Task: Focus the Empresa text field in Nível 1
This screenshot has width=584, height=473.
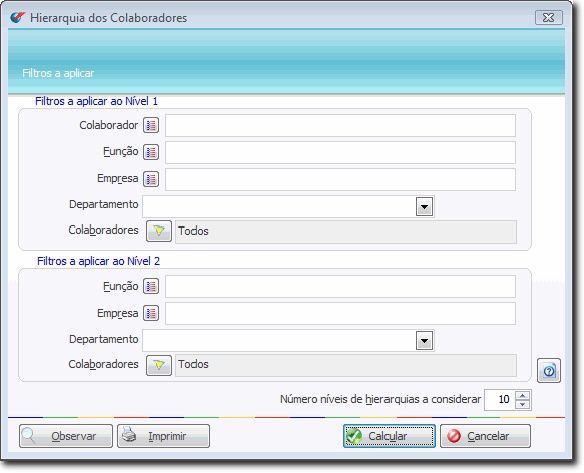Action: tap(340, 179)
